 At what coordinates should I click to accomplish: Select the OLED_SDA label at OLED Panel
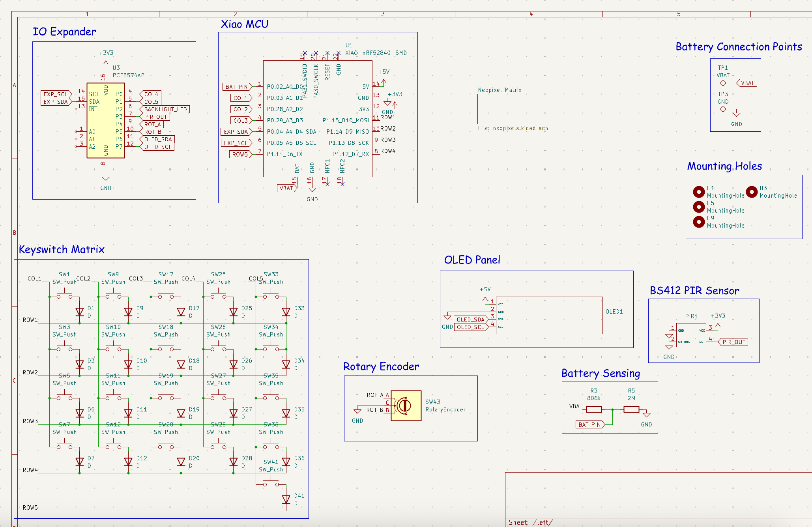471,320
